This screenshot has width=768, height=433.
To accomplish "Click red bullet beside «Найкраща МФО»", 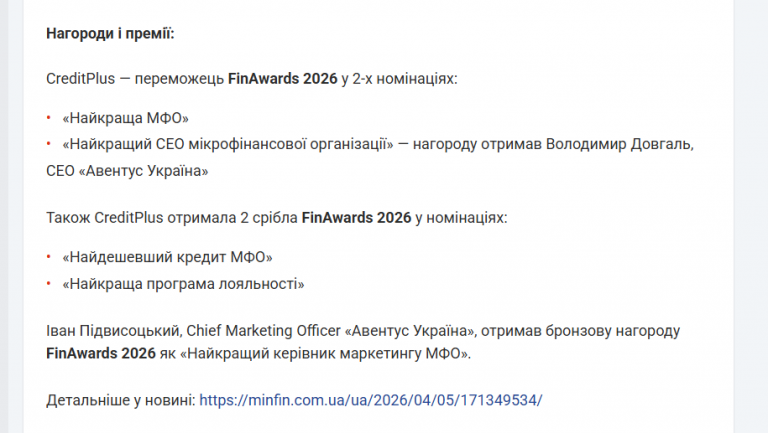I will 50,118.
